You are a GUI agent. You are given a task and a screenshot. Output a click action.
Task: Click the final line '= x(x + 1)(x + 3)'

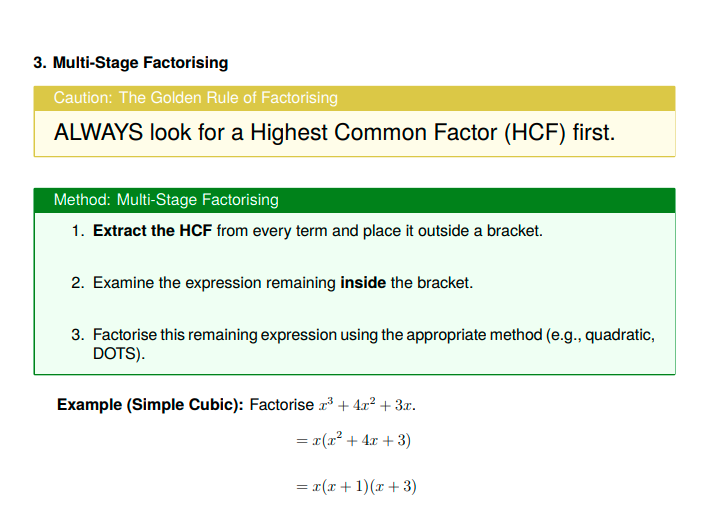coord(356,487)
